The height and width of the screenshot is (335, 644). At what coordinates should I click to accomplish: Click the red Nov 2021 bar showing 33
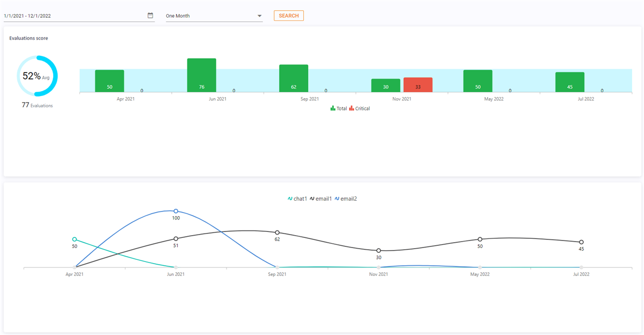tap(418, 85)
